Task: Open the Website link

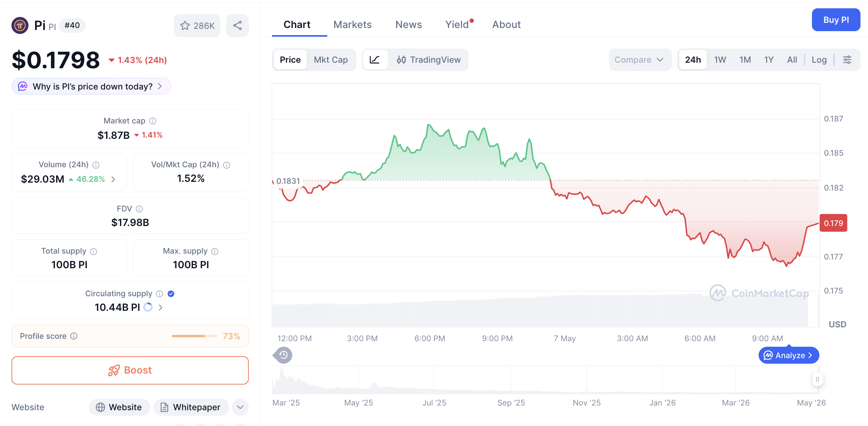Action: coord(119,407)
